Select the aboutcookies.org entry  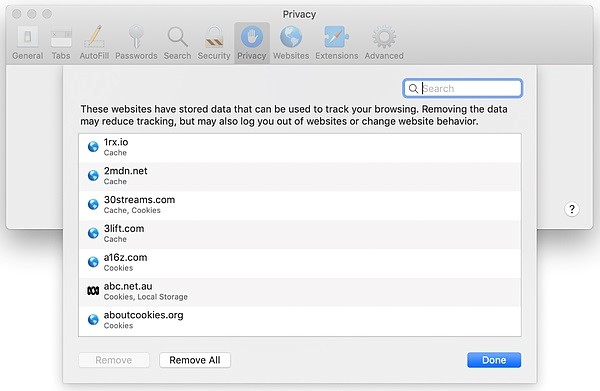[300, 321]
